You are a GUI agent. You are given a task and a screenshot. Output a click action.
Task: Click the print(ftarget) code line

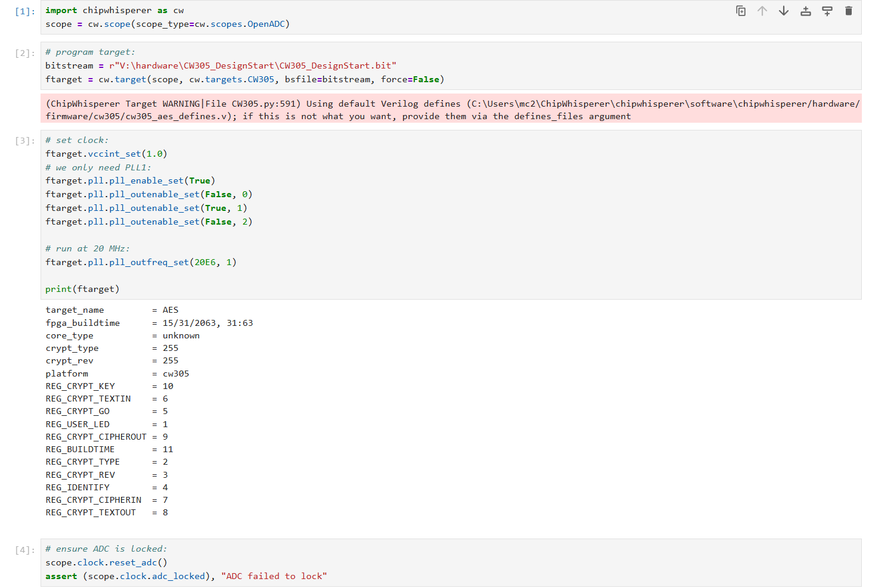coord(82,289)
